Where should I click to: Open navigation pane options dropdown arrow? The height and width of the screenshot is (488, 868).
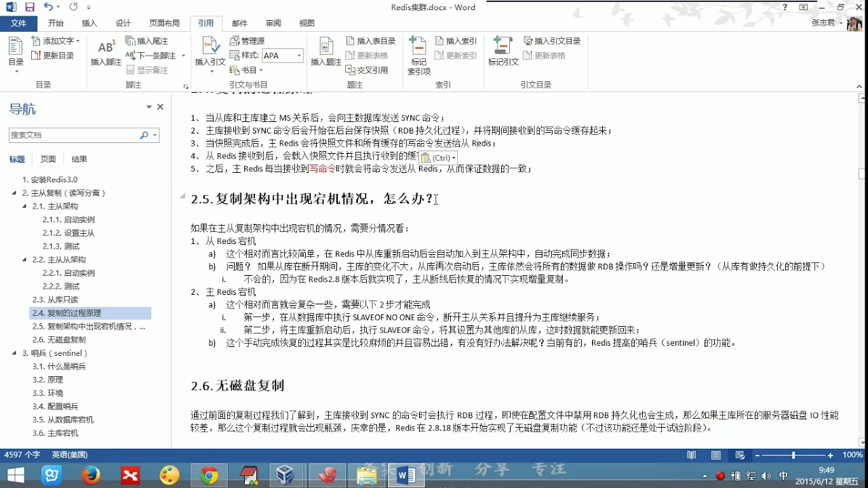pos(149,107)
